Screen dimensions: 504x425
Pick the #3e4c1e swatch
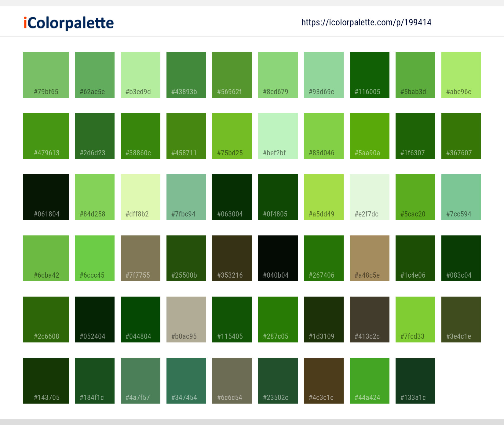[461, 320]
